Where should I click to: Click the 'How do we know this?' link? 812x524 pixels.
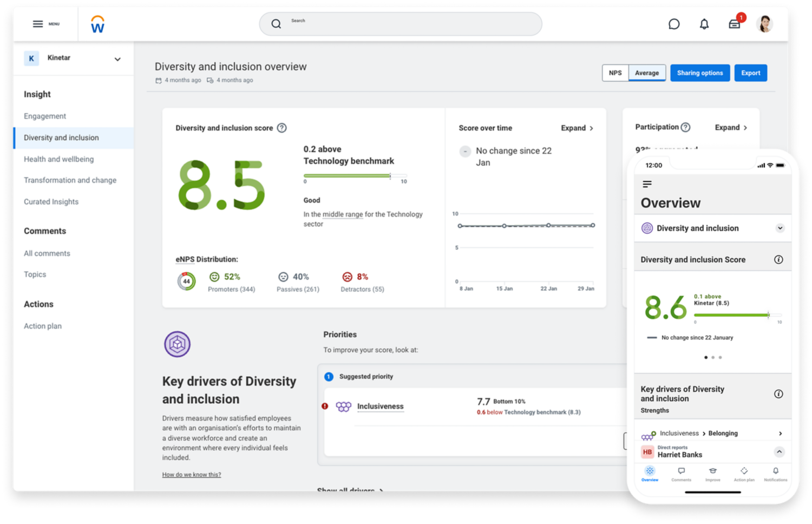coord(192,475)
